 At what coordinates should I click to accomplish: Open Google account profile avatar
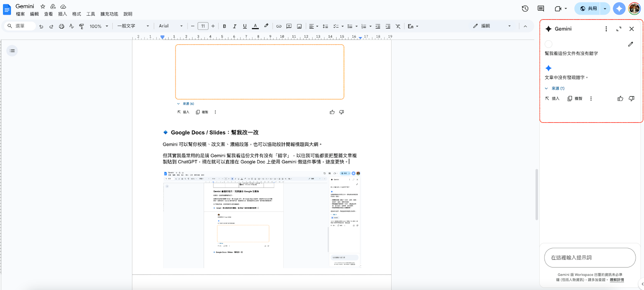coord(634,8)
